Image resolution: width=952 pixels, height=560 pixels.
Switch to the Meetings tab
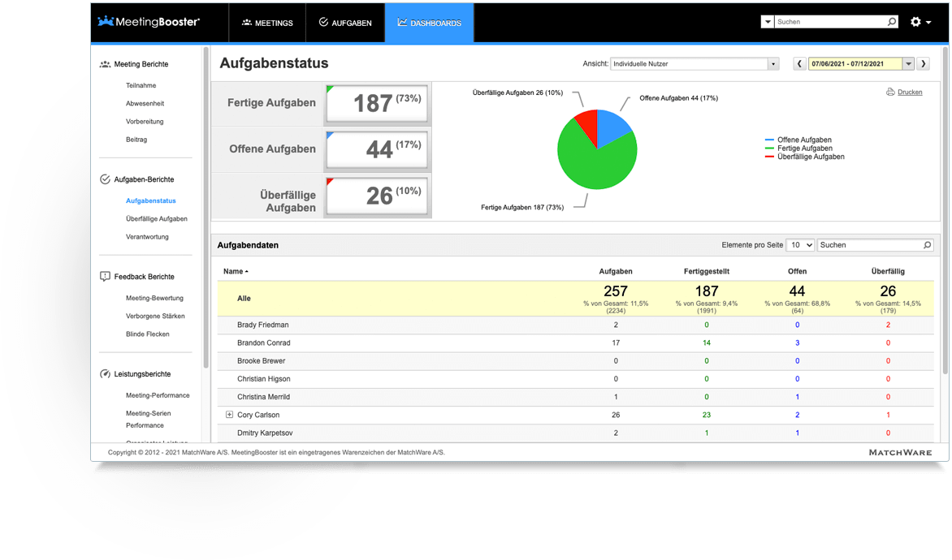(267, 23)
